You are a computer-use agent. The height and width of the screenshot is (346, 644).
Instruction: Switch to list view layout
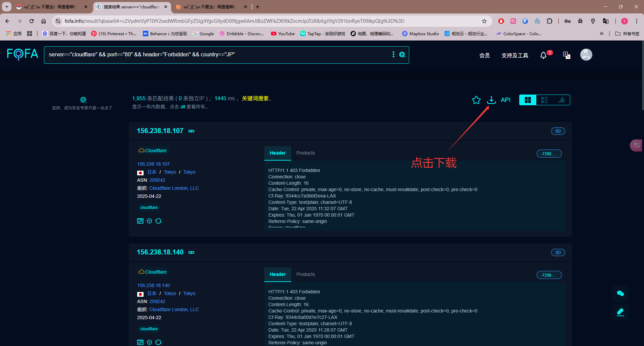click(544, 100)
